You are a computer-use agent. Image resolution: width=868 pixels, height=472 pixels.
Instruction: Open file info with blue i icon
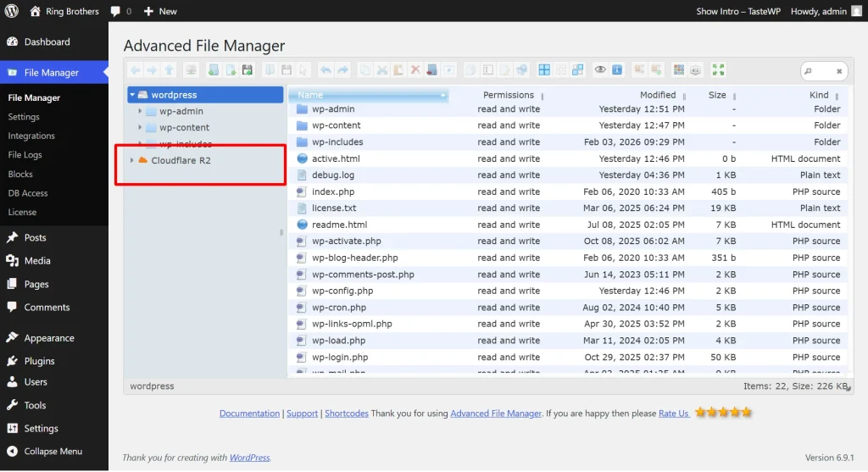click(x=617, y=69)
